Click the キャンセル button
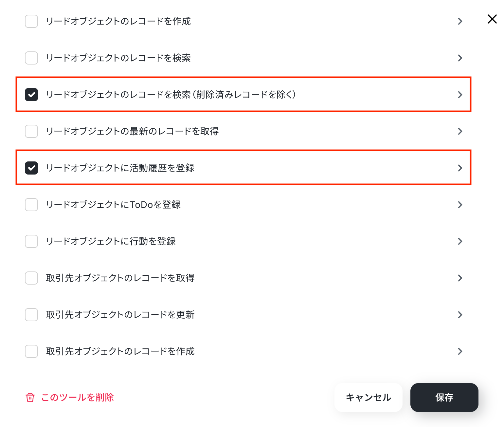The width and height of the screenshot is (504, 427). click(369, 398)
